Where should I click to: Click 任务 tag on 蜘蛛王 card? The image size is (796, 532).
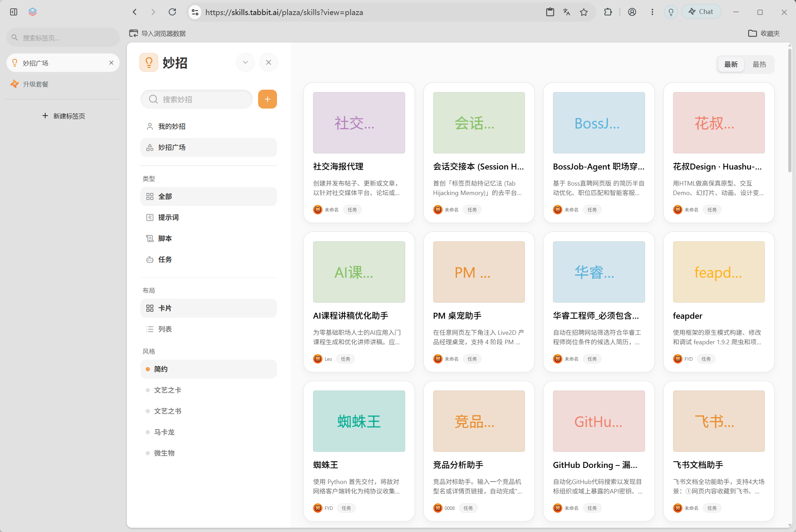346,508
